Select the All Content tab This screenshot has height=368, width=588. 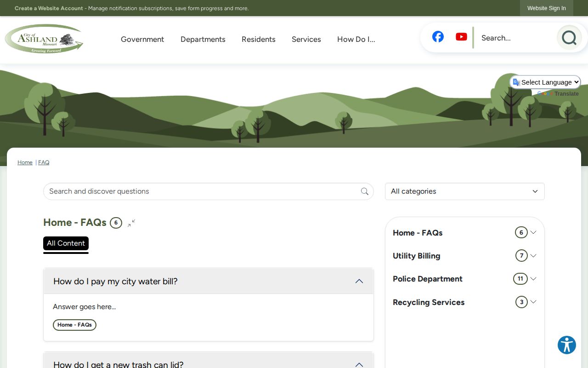(x=66, y=243)
